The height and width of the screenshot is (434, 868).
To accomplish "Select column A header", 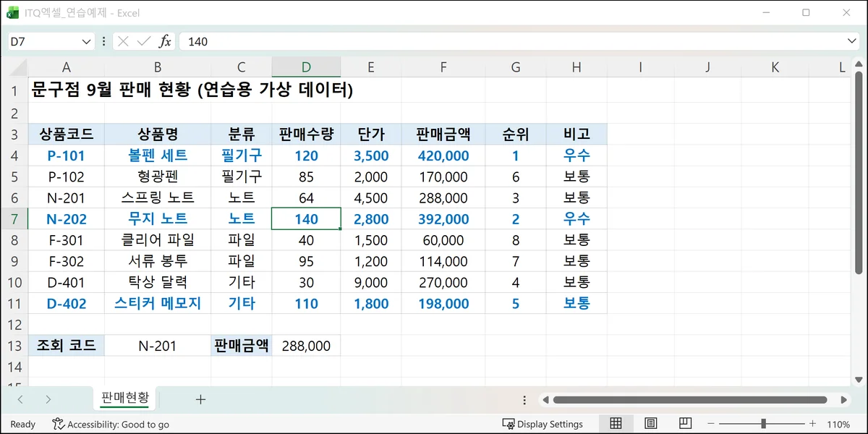I will pos(66,67).
